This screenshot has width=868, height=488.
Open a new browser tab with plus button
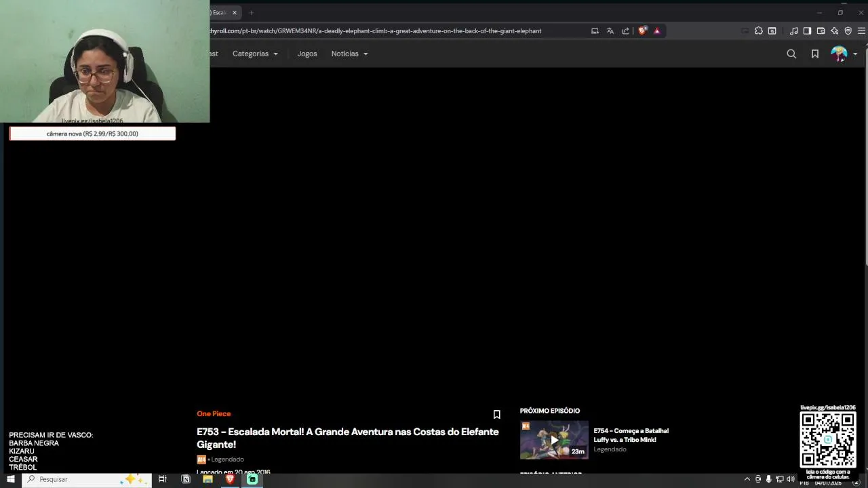[251, 12]
